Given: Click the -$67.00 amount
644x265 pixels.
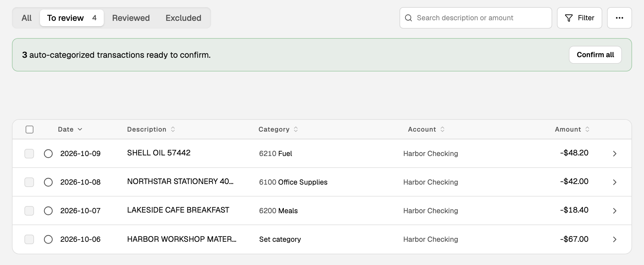Looking at the screenshot, I should click(574, 239).
